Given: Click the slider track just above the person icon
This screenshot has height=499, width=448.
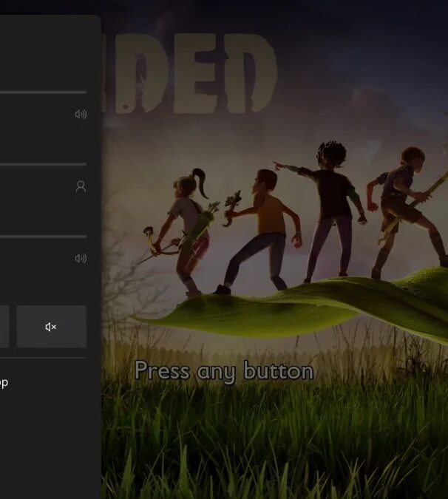Looking at the screenshot, I should click(44, 164).
